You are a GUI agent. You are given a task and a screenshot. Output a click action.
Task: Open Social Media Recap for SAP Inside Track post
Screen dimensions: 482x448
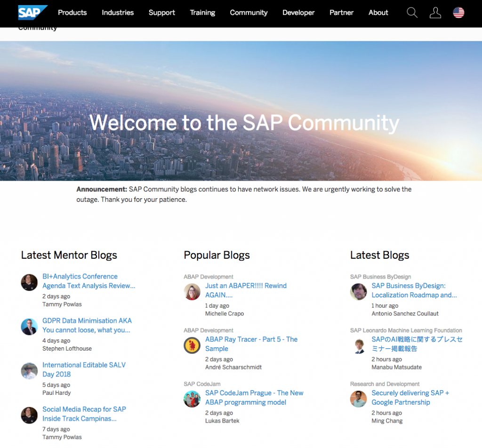click(x=84, y=414)
